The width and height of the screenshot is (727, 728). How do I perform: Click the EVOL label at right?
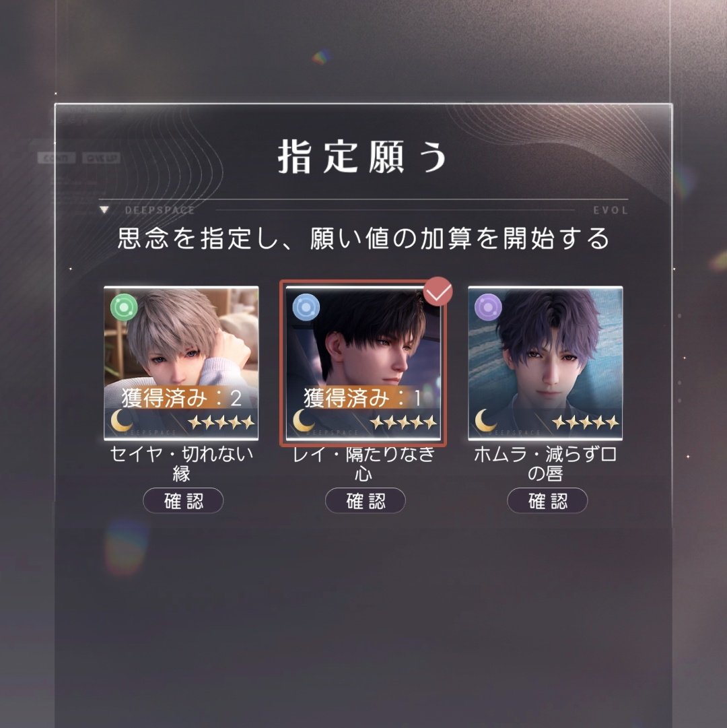pos(611,210)
